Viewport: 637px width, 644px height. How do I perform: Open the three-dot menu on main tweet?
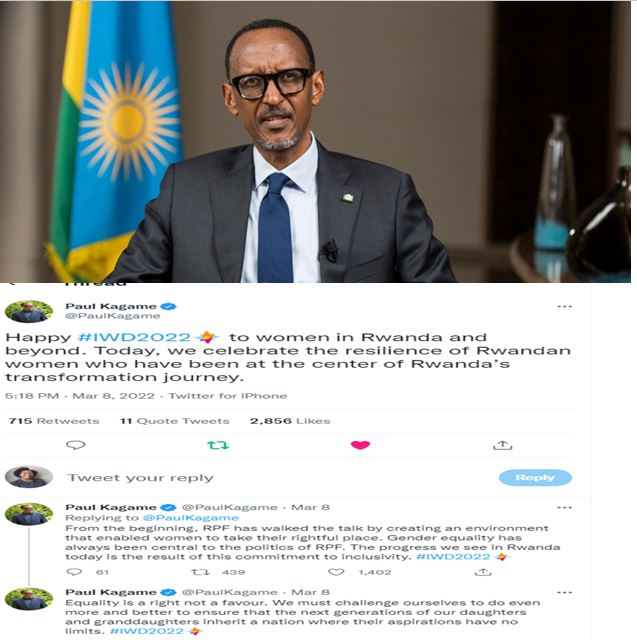click(x=564, y=306)
